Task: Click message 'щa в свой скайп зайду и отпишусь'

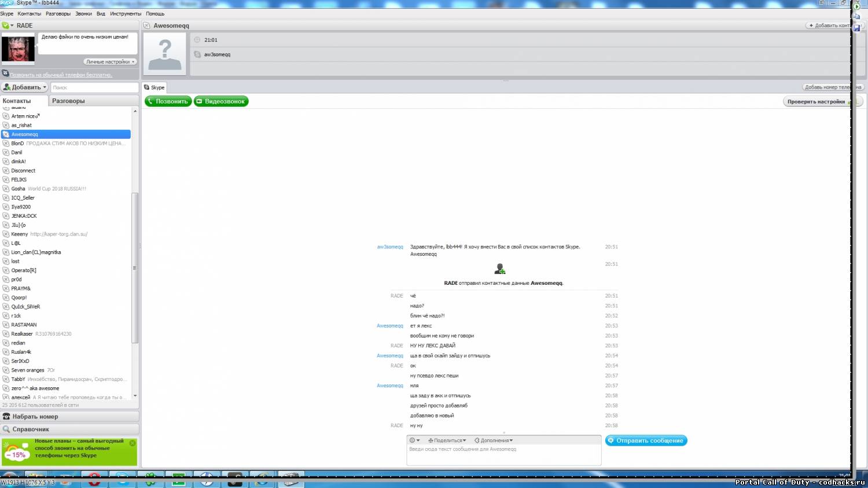Action: tap(450, 355)
